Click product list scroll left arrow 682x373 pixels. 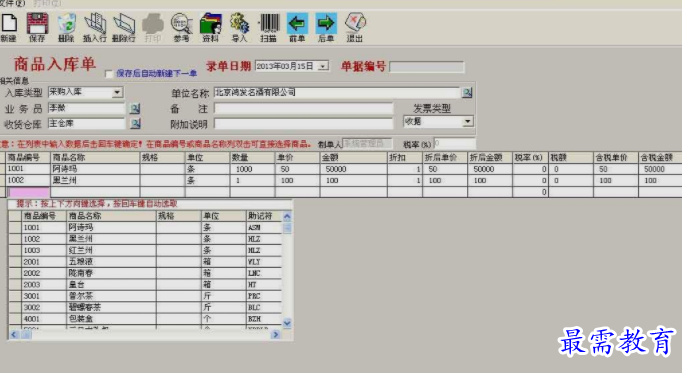point(14,334)
